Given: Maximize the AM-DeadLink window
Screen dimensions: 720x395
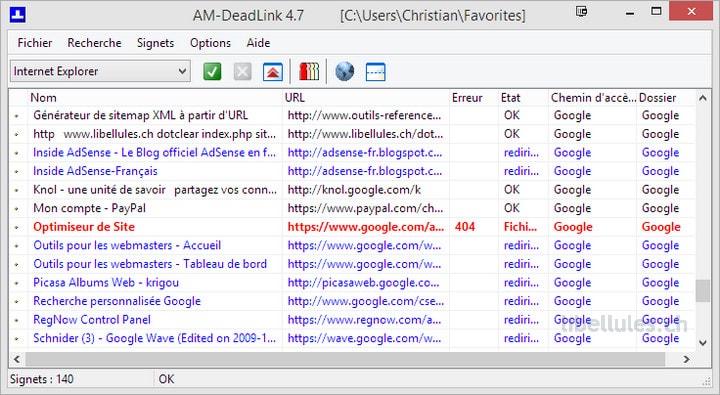Looking at the screenshot, I should click(x=656, y=11).
